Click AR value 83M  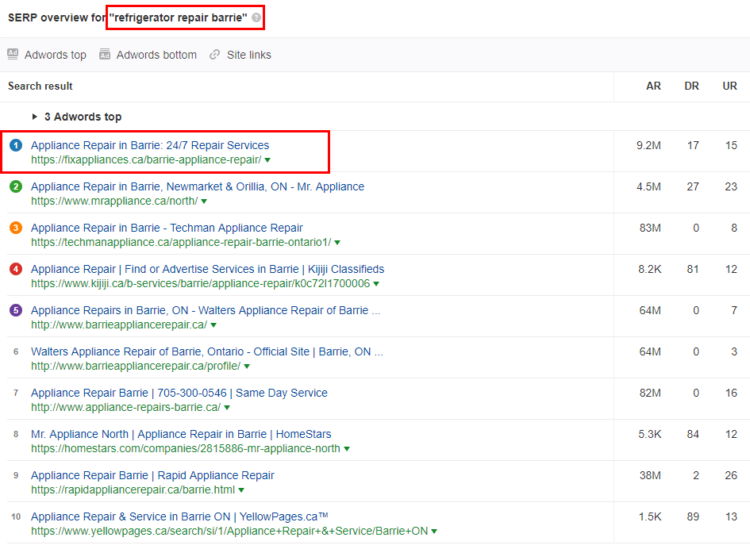pos(650,228)
